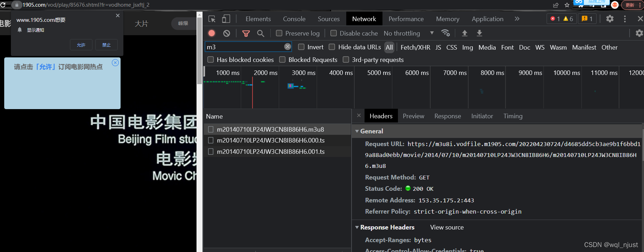Clear the network log
This screenshot has height=252, width=644.
(x=227, y=33)
